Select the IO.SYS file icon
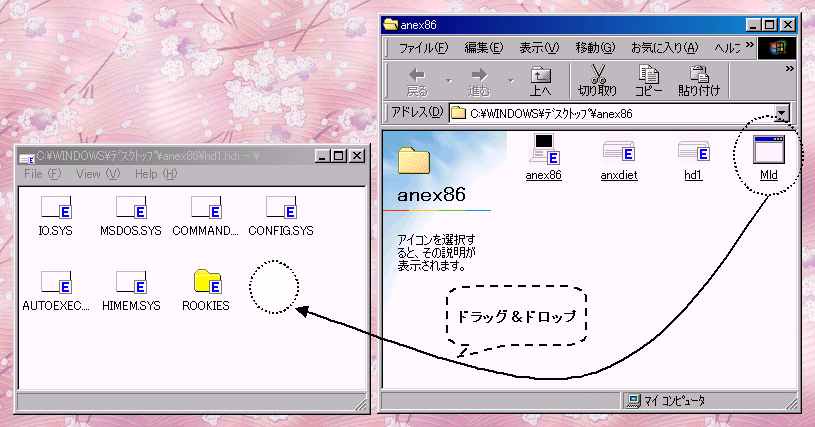815x427 pixels. coord(55,209)
